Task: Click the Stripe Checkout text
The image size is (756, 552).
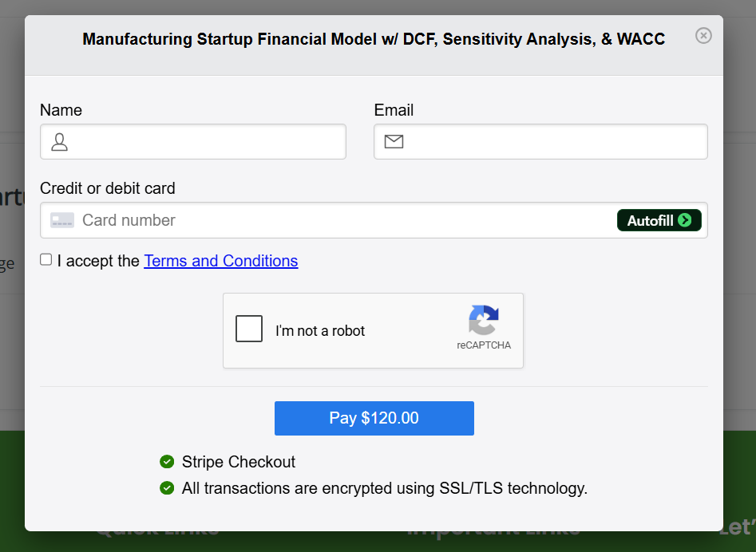Action: [x=238, y=461]
